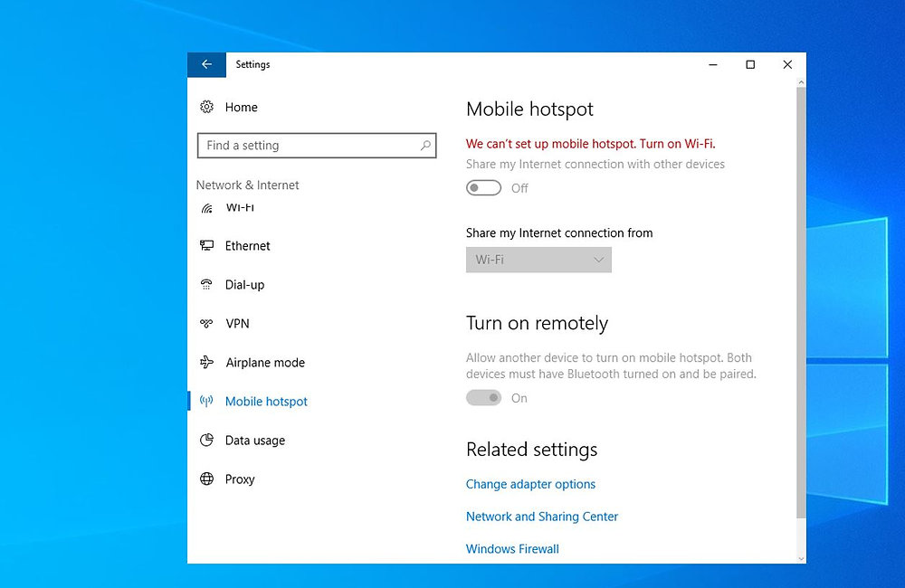Image resolution: width=905 pixels, height=588 pixels.
Task: Click the Proxy globe icon
Action: click(x=207, y=479)
